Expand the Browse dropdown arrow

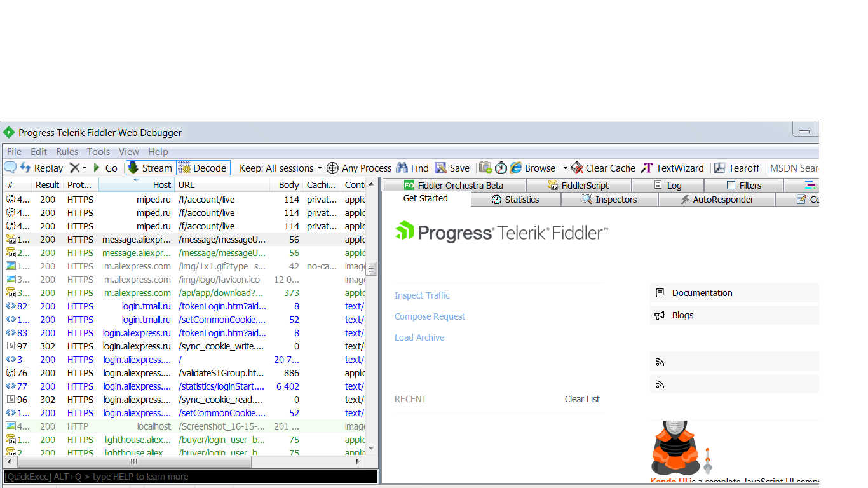pyautogui.click(x=565, y=168)
